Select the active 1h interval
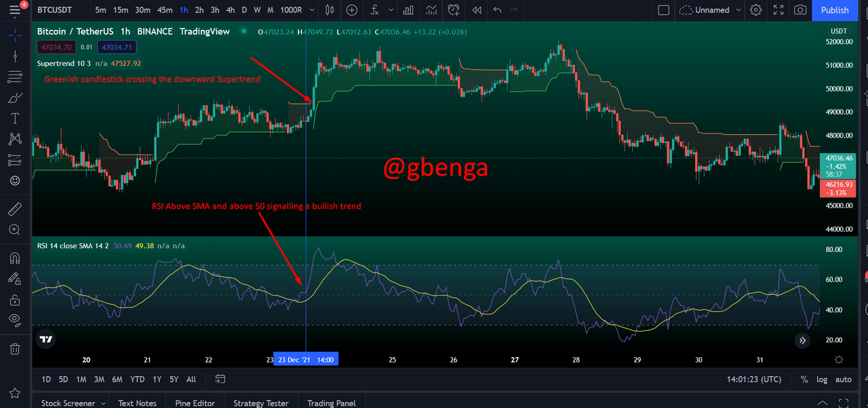This screenshot has height=408, width=868. tap(184, 10)
